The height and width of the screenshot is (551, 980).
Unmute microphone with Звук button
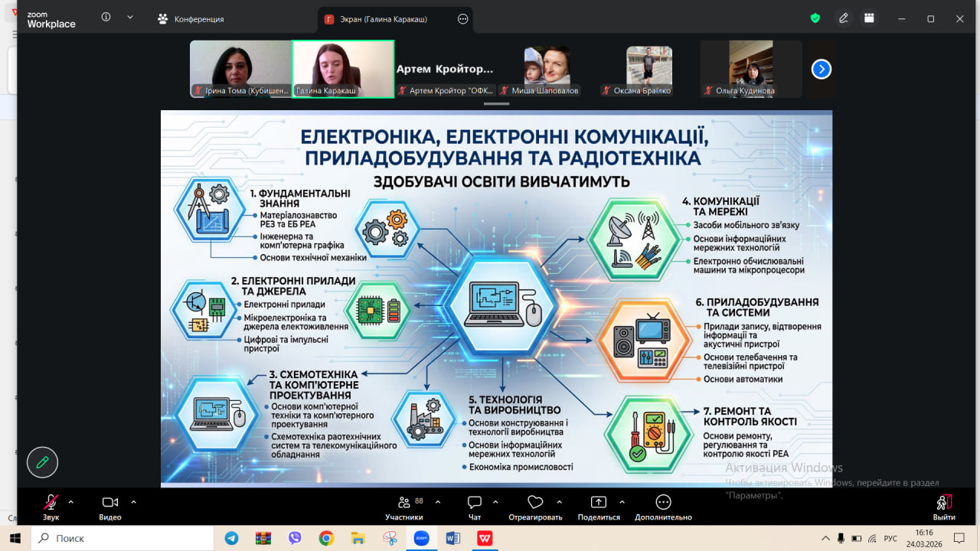(x=51, y=507)
